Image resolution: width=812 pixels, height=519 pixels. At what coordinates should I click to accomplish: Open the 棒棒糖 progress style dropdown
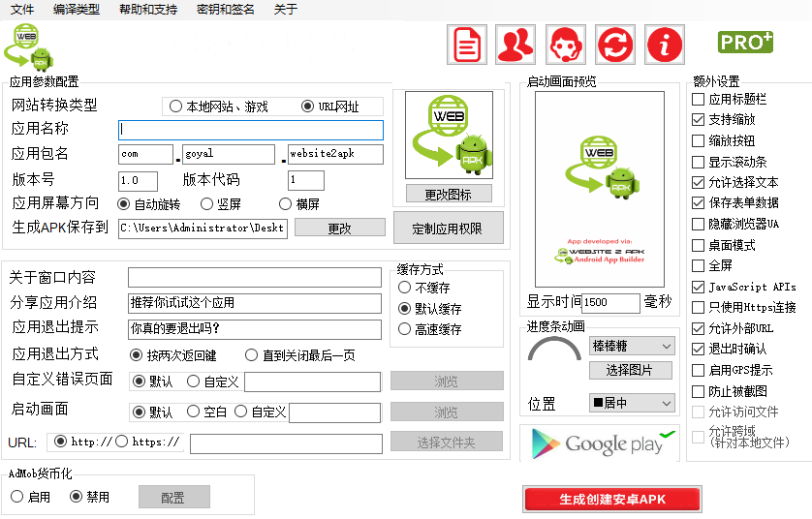click(632, 347)
